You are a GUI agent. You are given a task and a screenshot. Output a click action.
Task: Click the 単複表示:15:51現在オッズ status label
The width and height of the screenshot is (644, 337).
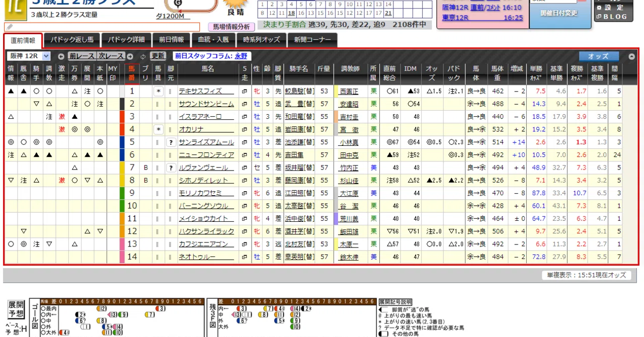(587, 275)
